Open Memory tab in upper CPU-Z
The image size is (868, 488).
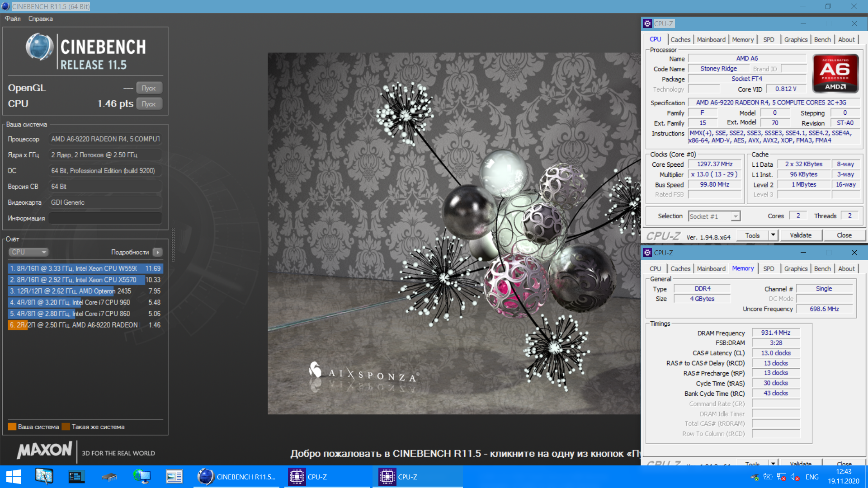point(743,40)
